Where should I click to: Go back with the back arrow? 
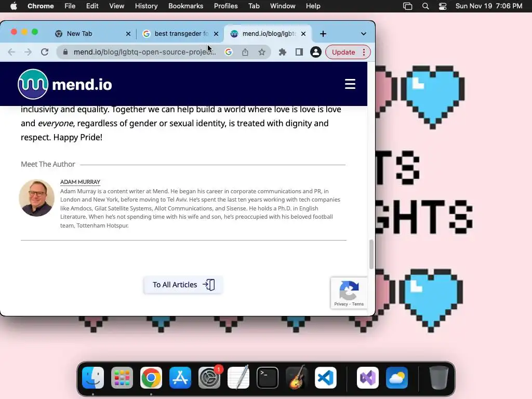11,52
